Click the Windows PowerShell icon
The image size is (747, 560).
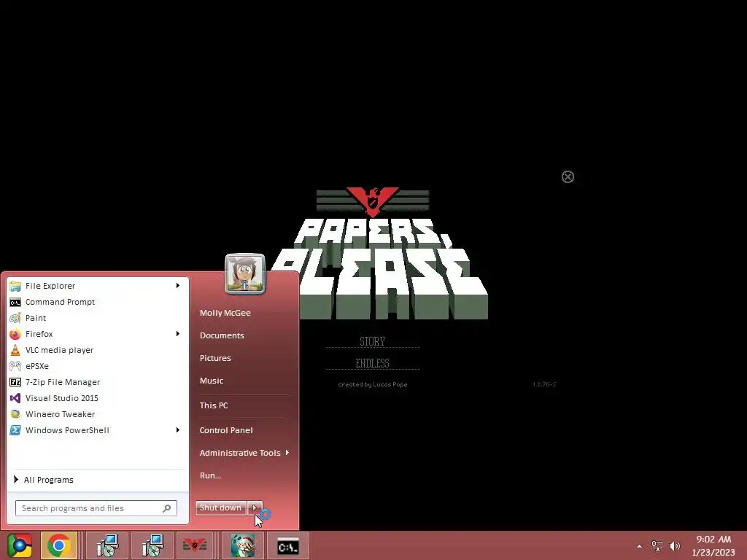tap(15, 430)
